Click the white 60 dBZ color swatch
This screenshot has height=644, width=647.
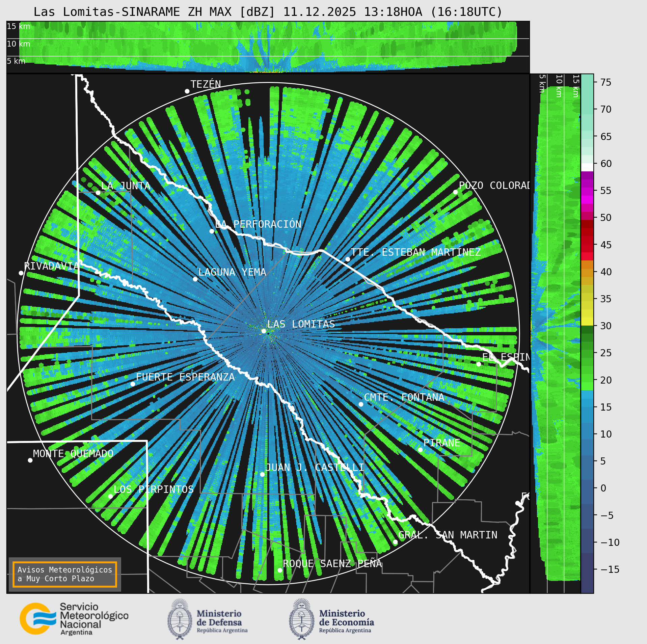coord(587,167)
